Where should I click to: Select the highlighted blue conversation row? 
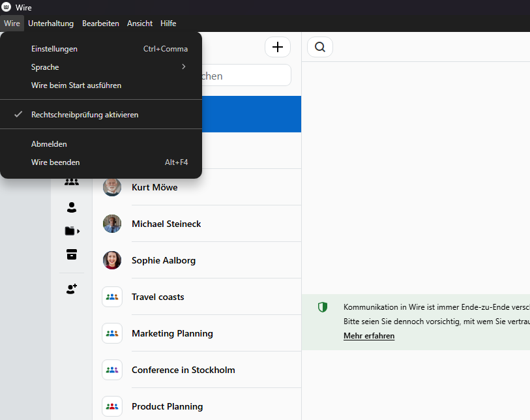252,114
